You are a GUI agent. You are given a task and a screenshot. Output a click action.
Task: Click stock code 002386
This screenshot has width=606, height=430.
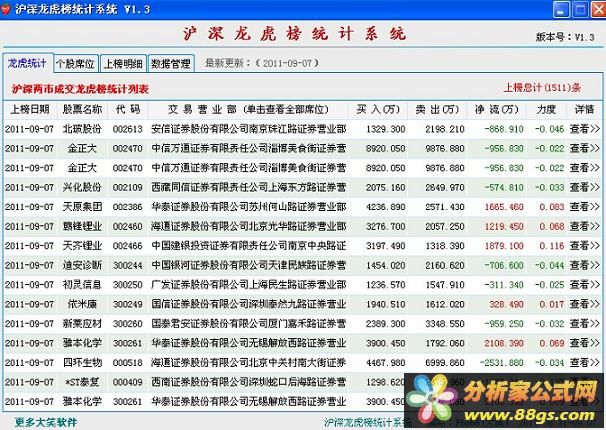(x=128, y=207)
